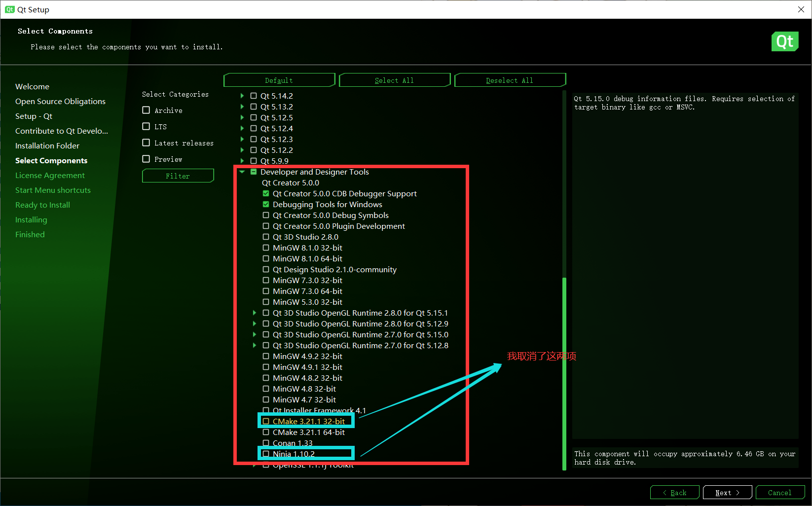Uncheck Debugging Tools for Windows
The height and width of the screenshot is (506, 812).
pyautogui.click(x=266, y=204)
